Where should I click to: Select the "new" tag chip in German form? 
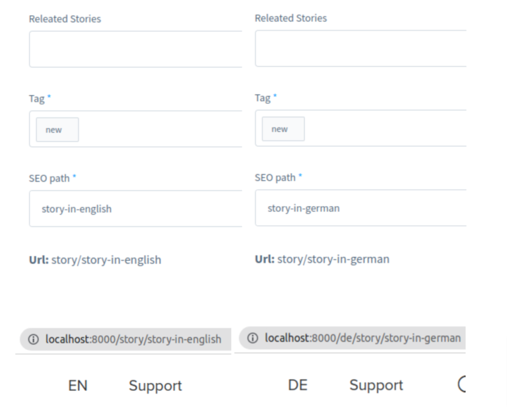click(283, 129)
